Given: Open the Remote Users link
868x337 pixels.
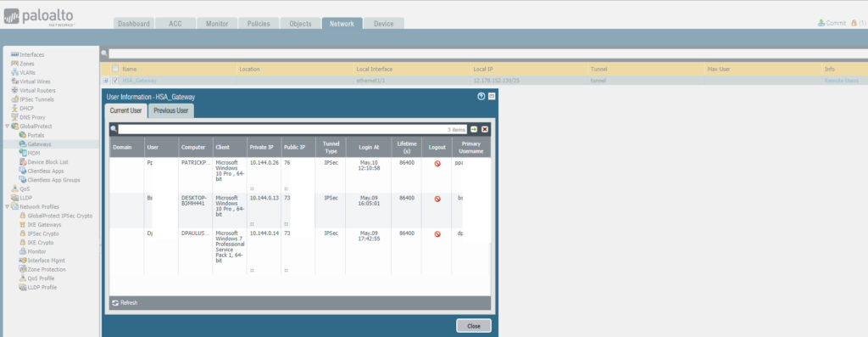Looking at the screenshot, I should pos(842,81).
